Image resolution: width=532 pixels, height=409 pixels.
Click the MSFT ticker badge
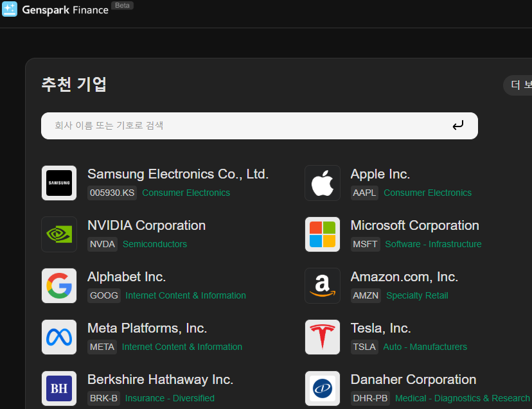(365, 244)
